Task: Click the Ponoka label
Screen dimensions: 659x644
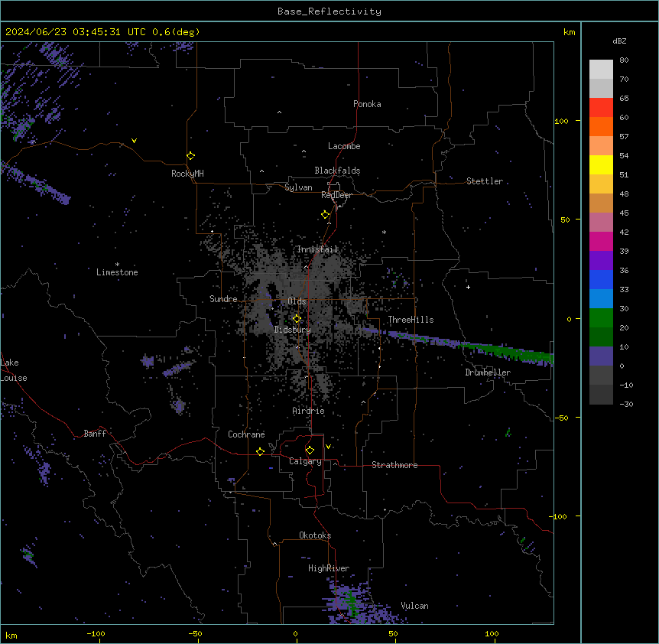Action: coord(367,104)
